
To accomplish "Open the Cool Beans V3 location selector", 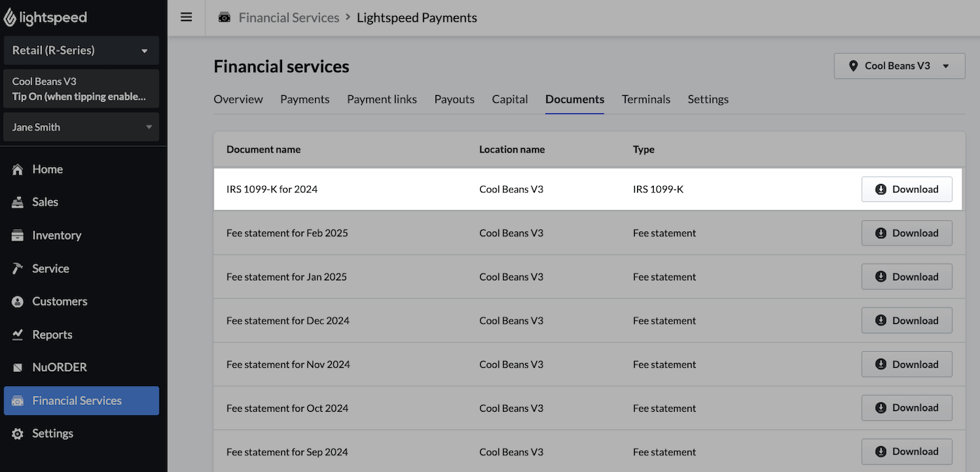I will pos(899,66).
